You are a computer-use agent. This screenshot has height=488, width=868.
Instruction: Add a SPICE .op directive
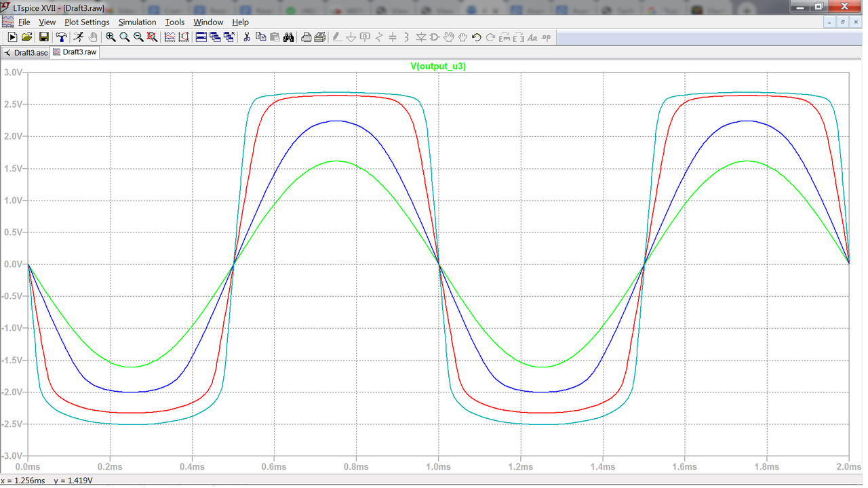[545, 37]
